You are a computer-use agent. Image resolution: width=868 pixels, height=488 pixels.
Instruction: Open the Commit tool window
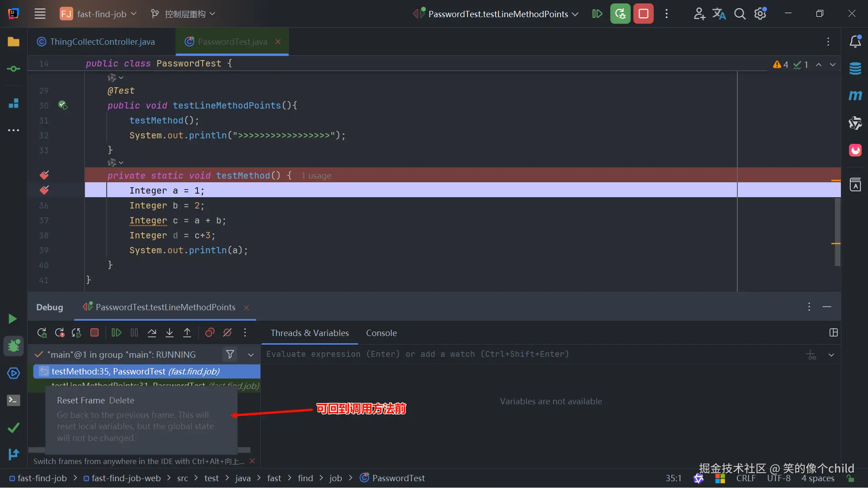click(x=14, y=69)
